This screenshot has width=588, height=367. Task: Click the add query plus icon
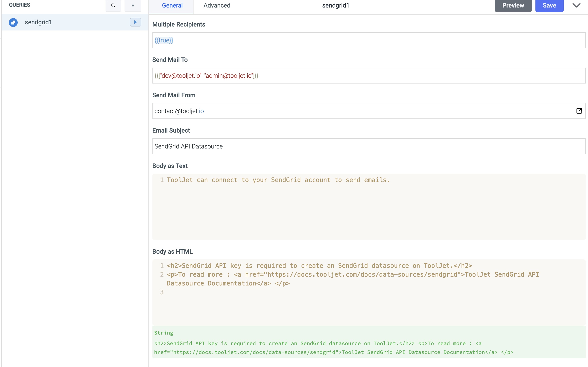click(x=133, y=6)
